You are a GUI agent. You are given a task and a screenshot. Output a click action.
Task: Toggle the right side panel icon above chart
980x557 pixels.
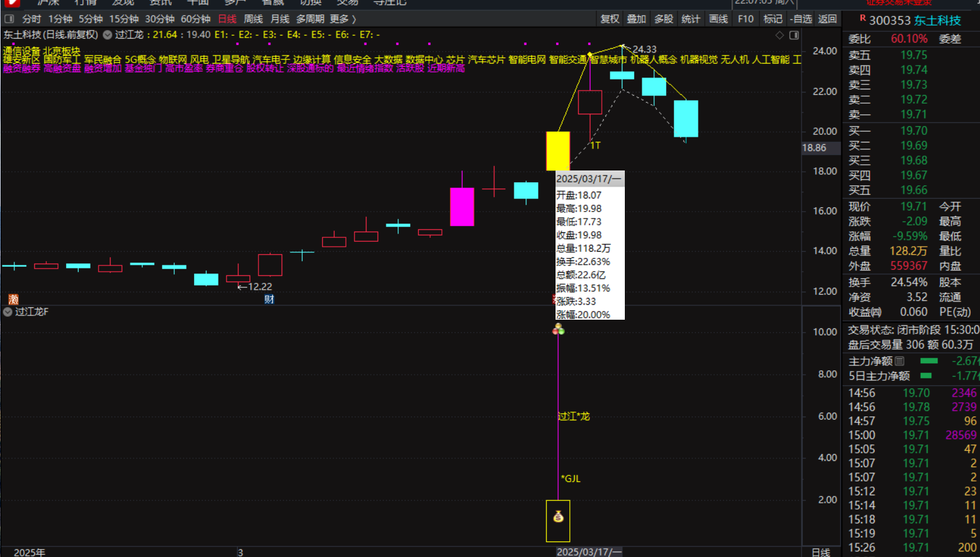click(794, 35)
